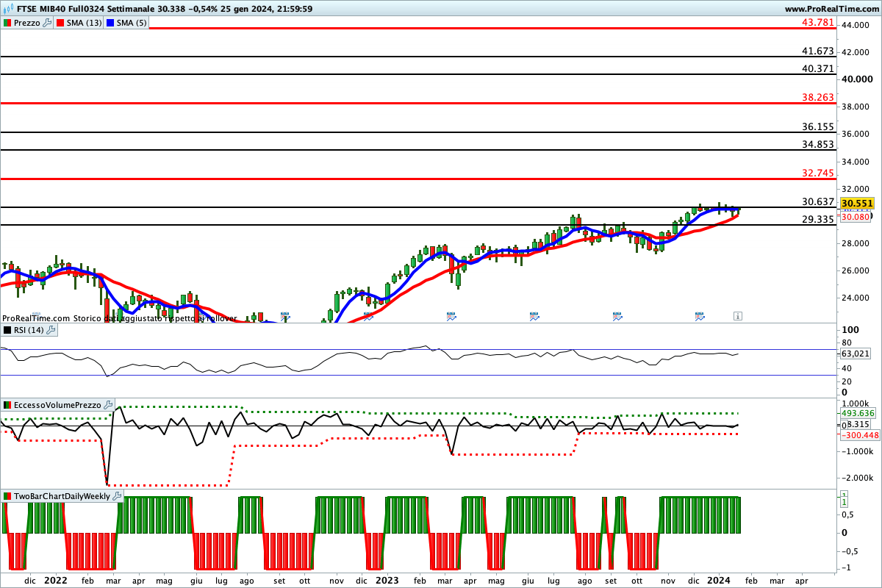Screen dimensions: 882x588
Task: Click the 63,021 RSI value tag
Action: coord(856,354)
